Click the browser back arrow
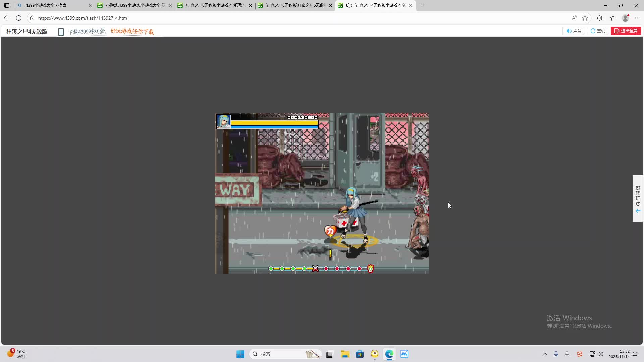The image size is (644, 362). point(7,18)
